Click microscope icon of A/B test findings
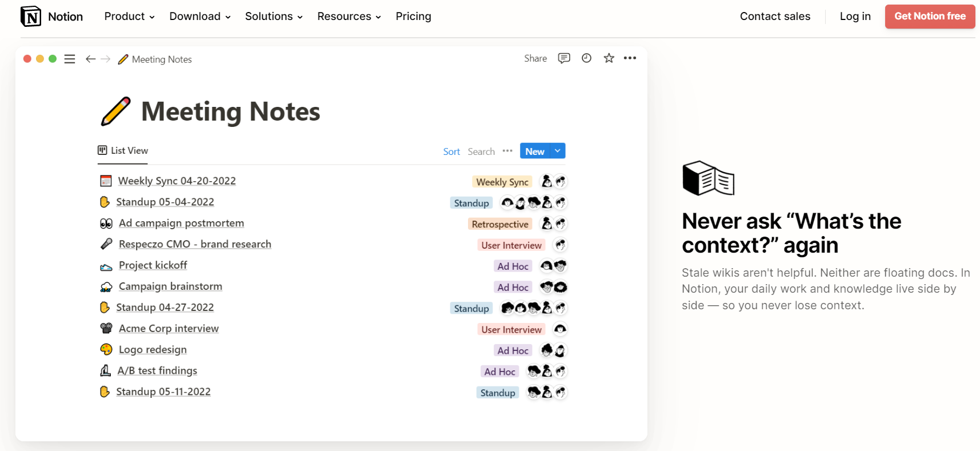The width and height of the screenshot is (980, 451). [106, 370]
